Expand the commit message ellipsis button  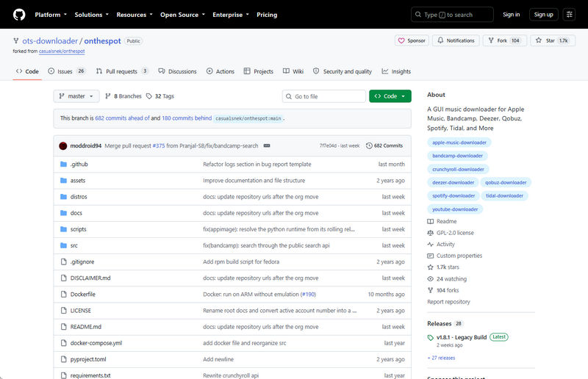pyautogui.click(x=267, y=145)
